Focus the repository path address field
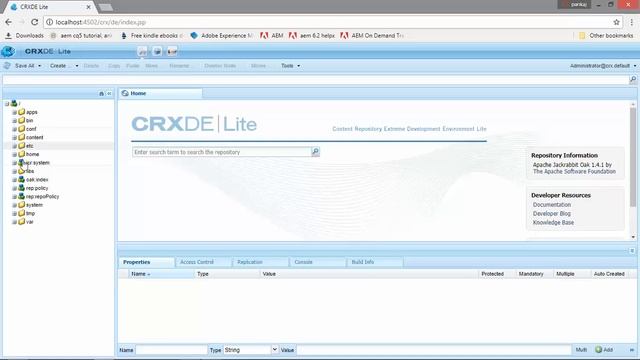This screenshot has width=640, height=360. pyautogui.click(x=315, y=79)
